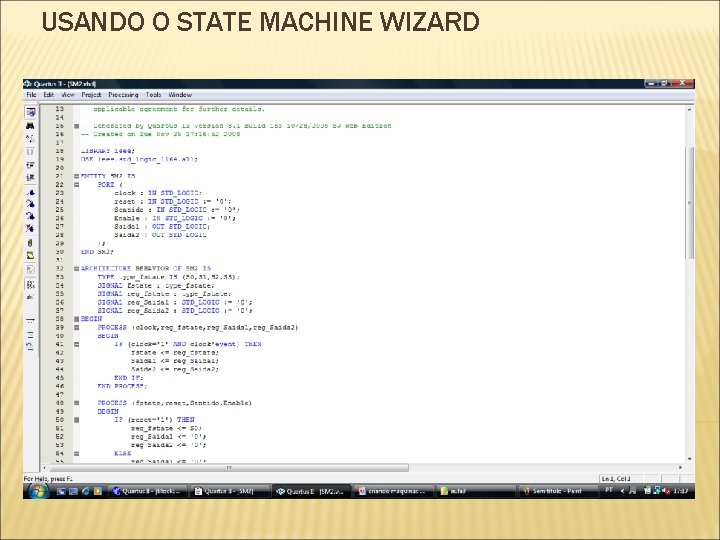Jump to next bookmark with the second flag icon
Viewport: 720px width, 540px height.
30,204
